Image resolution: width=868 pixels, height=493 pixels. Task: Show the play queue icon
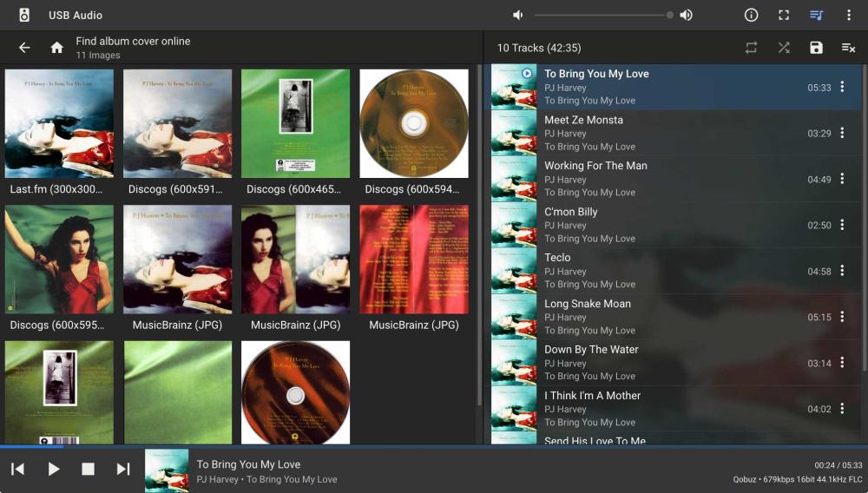pos(816,15)
